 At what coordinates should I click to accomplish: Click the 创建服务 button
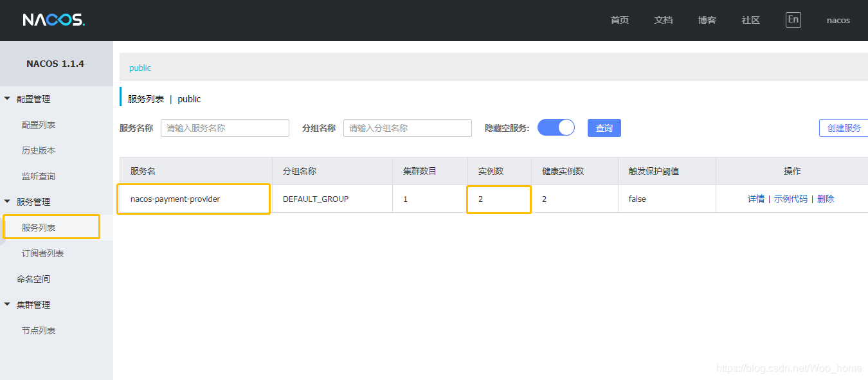pos(844,128)
